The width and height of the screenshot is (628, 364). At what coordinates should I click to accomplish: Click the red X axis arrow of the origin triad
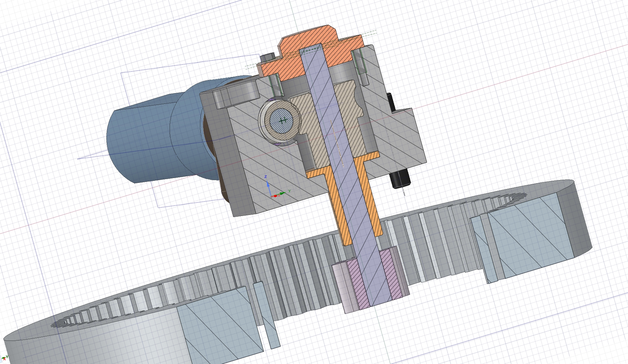click(x=275, y=196)
